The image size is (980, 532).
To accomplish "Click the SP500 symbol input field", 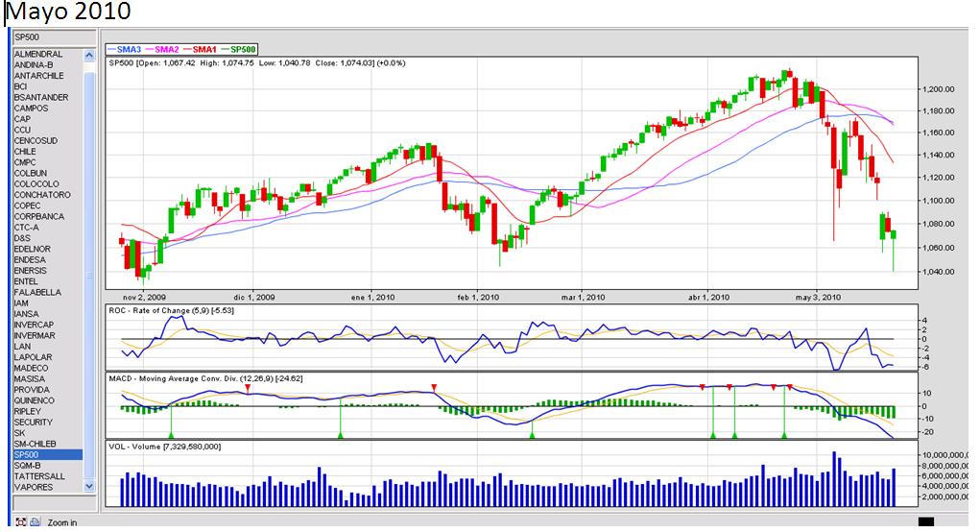I will [55, 36].
